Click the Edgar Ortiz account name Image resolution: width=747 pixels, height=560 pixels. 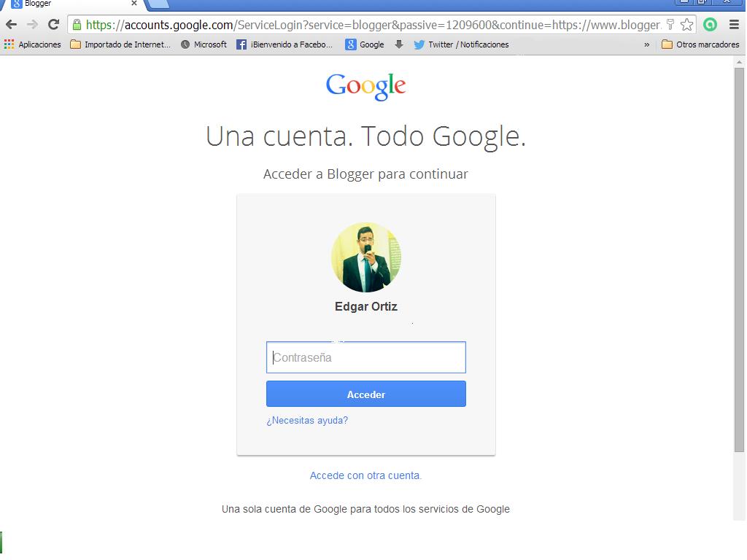pyautogui.click(x=366, y=306)
